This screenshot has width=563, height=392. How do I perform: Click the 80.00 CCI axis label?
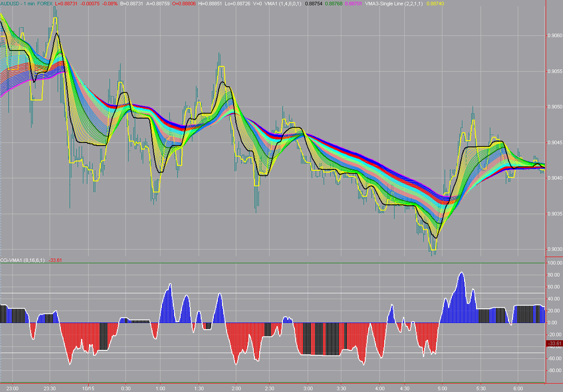point(555,274)
